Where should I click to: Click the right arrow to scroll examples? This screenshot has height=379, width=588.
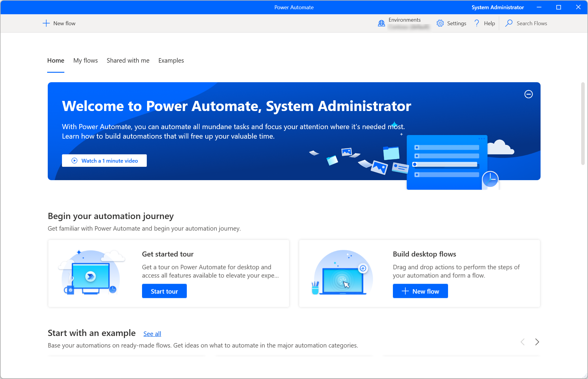(537, 341)
